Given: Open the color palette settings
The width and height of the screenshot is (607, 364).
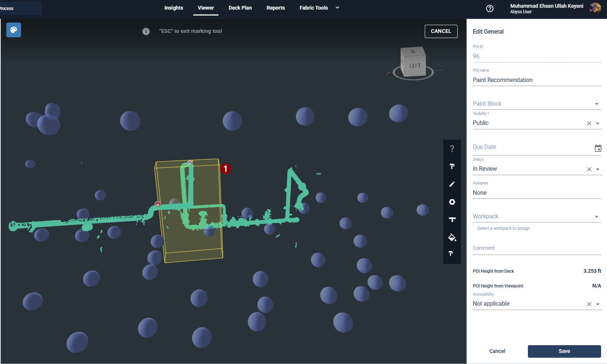Looking at the screenshot, I should [x=14, y=30].
